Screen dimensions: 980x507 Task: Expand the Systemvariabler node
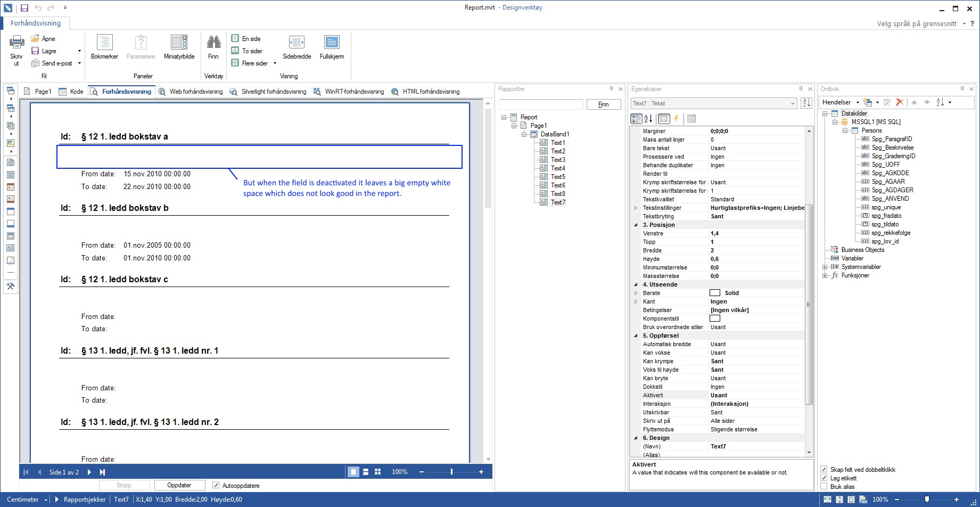(x=825, y=267)
